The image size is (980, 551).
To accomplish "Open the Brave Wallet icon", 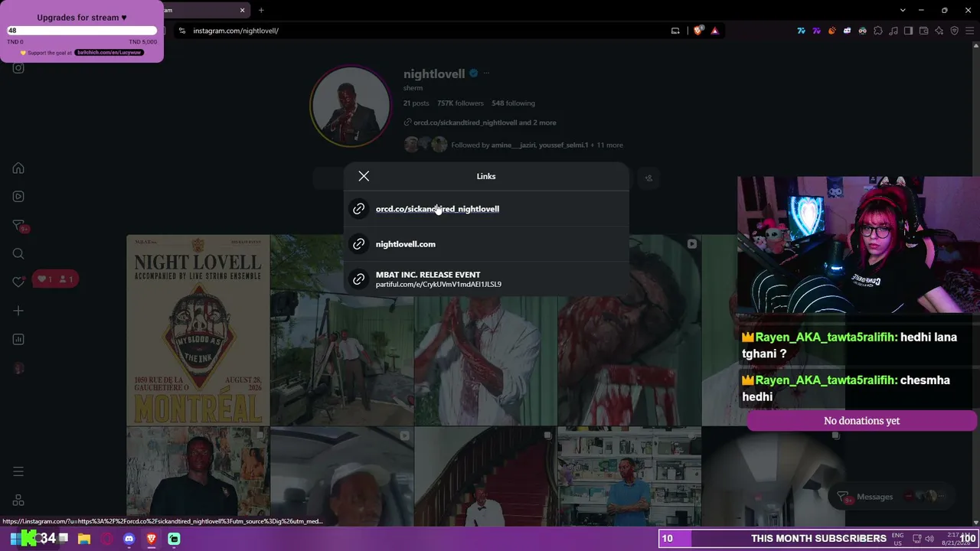I will click(923, 31).
